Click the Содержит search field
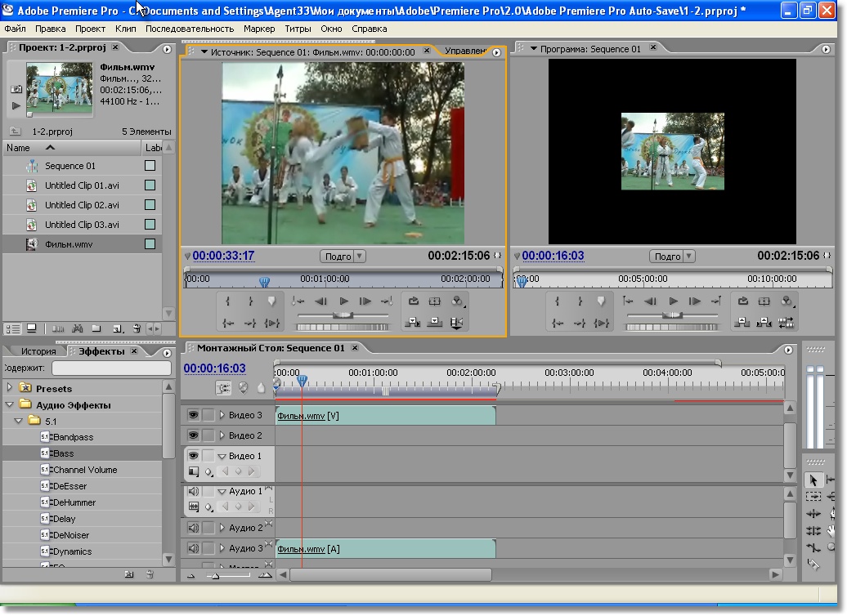The image size is (847, 616). click(112, 368)
